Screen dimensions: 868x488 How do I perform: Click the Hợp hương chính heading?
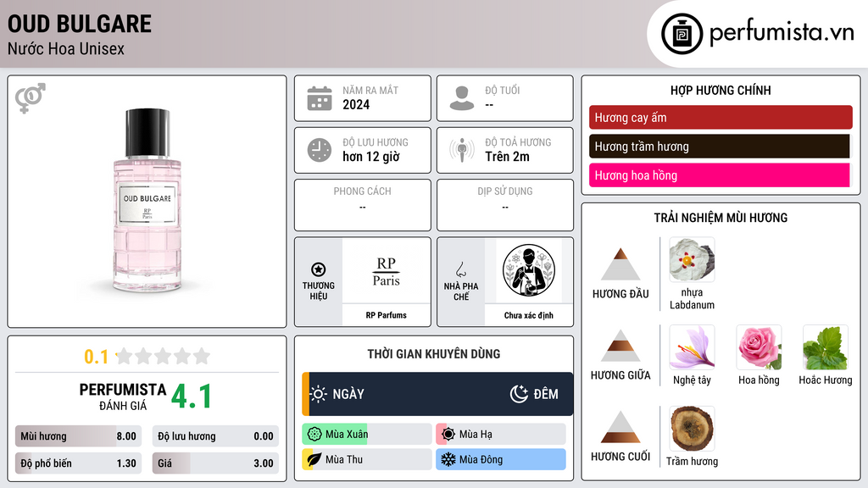pyautogui.click(x=721, y=90)
